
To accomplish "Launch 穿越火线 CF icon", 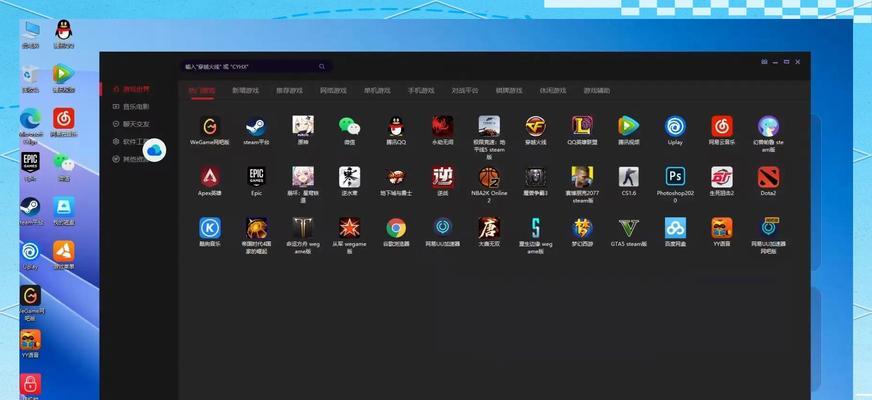I will click(x=536, y=126).
